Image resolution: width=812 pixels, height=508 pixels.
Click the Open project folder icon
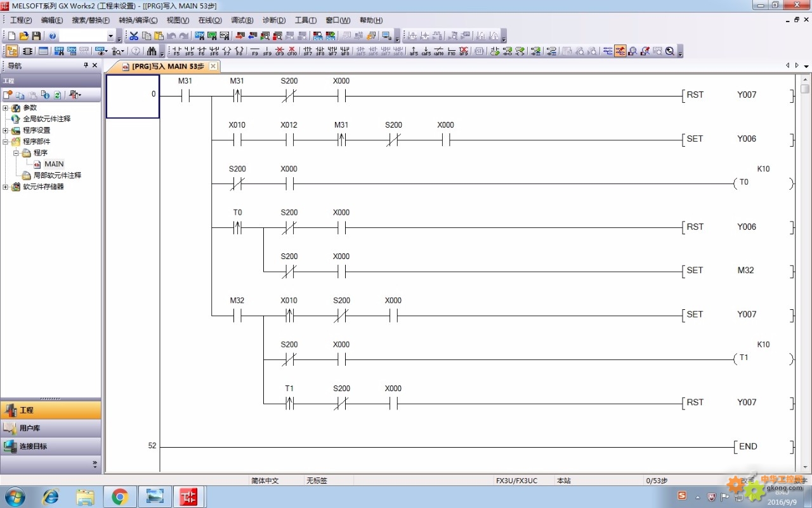pos(23,36)
